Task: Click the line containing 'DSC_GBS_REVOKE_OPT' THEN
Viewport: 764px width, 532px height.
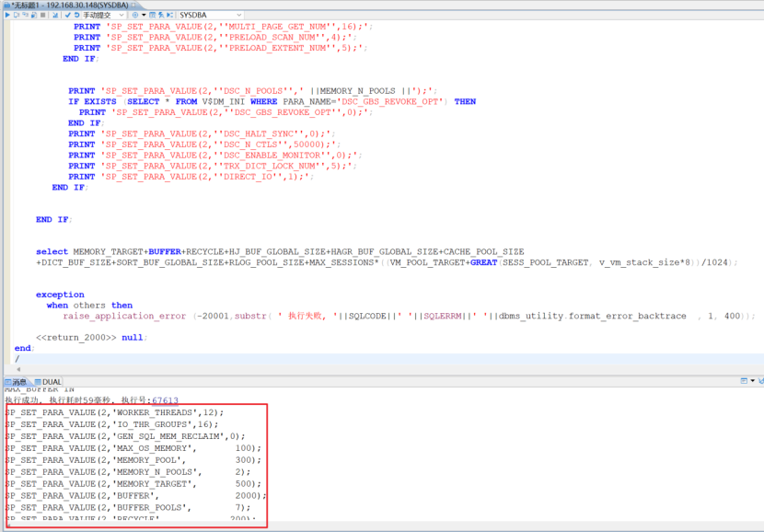Action: tap(272, 101)
